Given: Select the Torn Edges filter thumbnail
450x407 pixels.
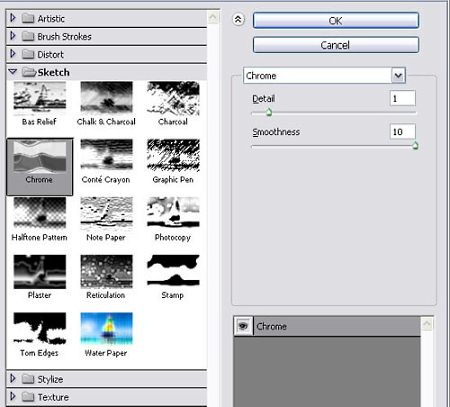Looking at the screenshot, I should pyautogui.click(x=40, y=328).
